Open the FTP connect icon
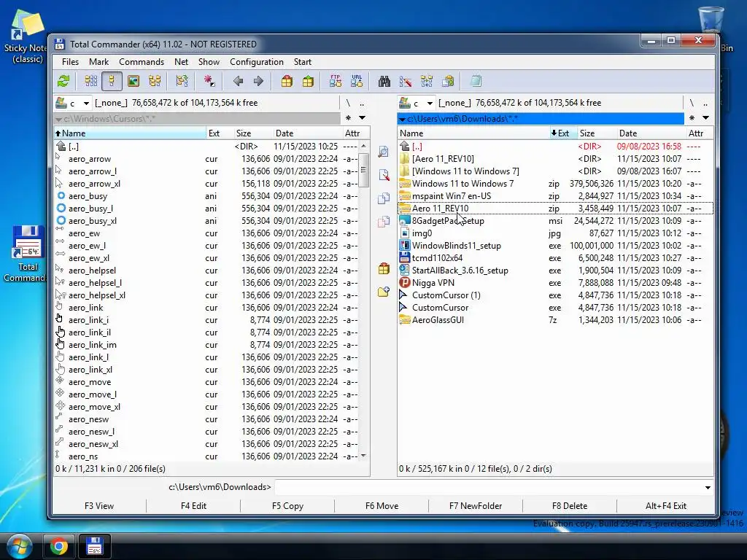This screenshot has height=560, width=747. pos(336,82)
